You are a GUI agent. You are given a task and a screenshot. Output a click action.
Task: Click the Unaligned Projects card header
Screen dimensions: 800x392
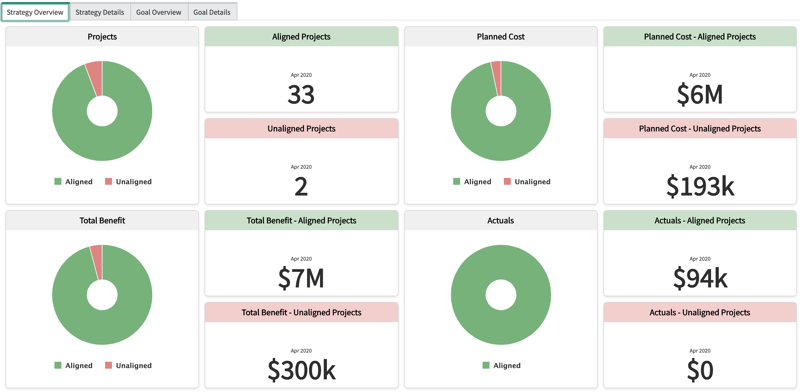pos(301,129)
